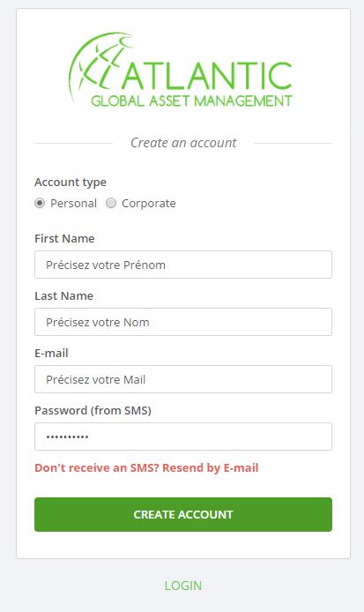364x612 pixels.
Task: Click the First Name field label
Action: point(64,238)
